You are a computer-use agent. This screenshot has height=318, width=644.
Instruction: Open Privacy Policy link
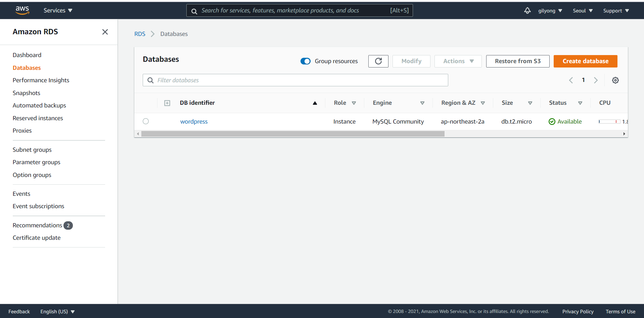[x=578, y=312]
